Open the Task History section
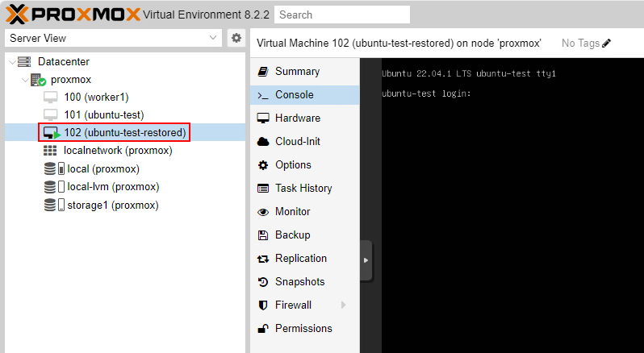The height and width of the screenshot is (353, 644). (303, 189)
